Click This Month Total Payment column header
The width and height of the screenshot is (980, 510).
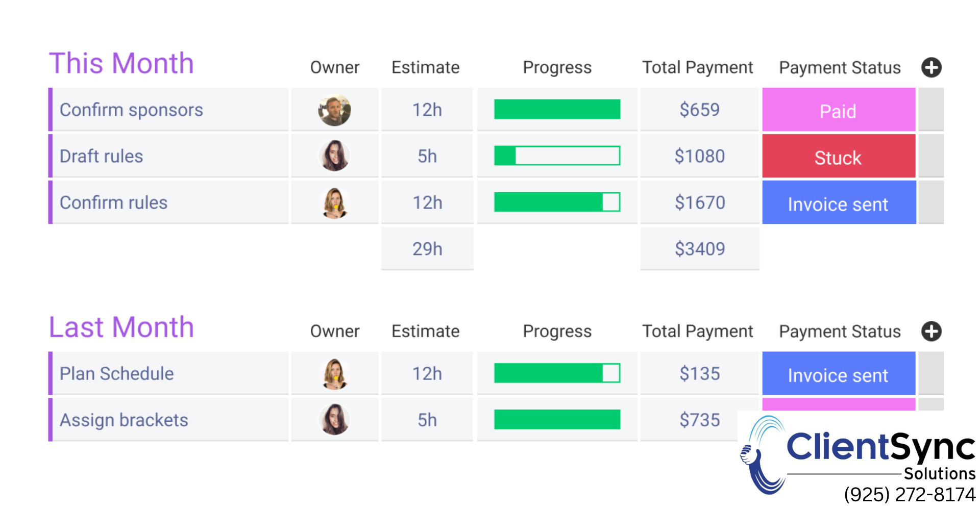[697, 67]
